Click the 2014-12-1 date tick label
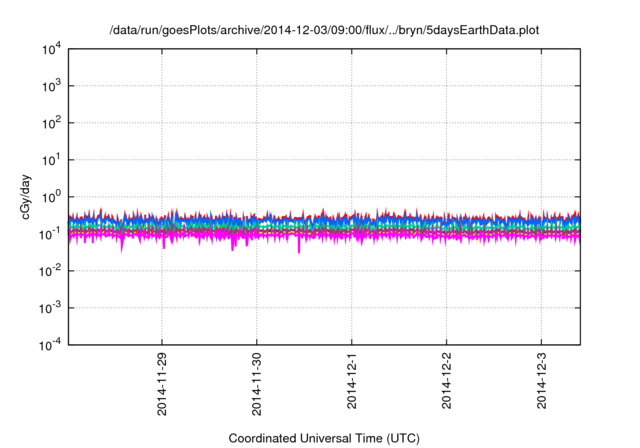This screenshot has height=448, width=640. (352, 381)
